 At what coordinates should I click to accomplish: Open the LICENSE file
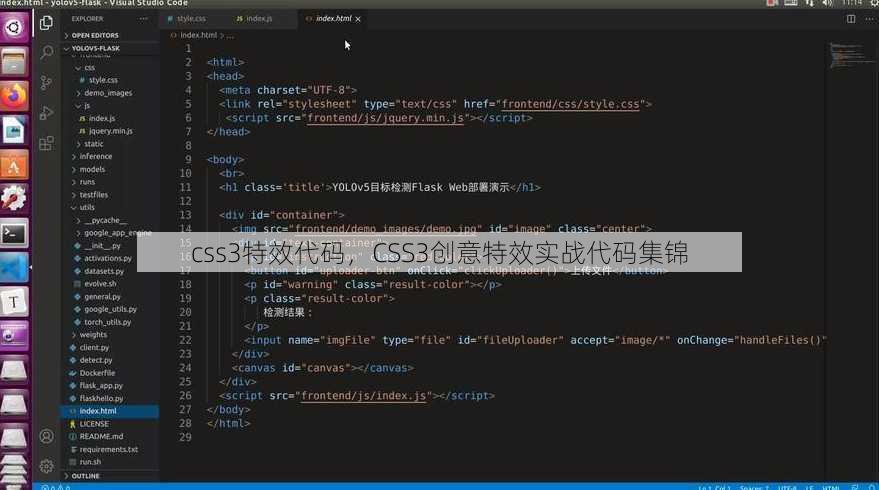(94, 424)
